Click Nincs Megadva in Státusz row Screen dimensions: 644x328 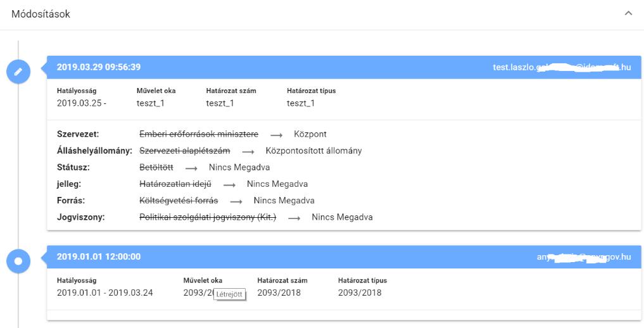point(239,168)
